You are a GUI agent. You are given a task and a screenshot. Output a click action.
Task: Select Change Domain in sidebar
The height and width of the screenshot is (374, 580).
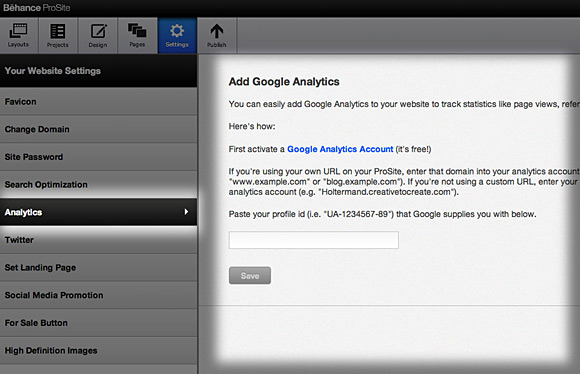[98, 129]
